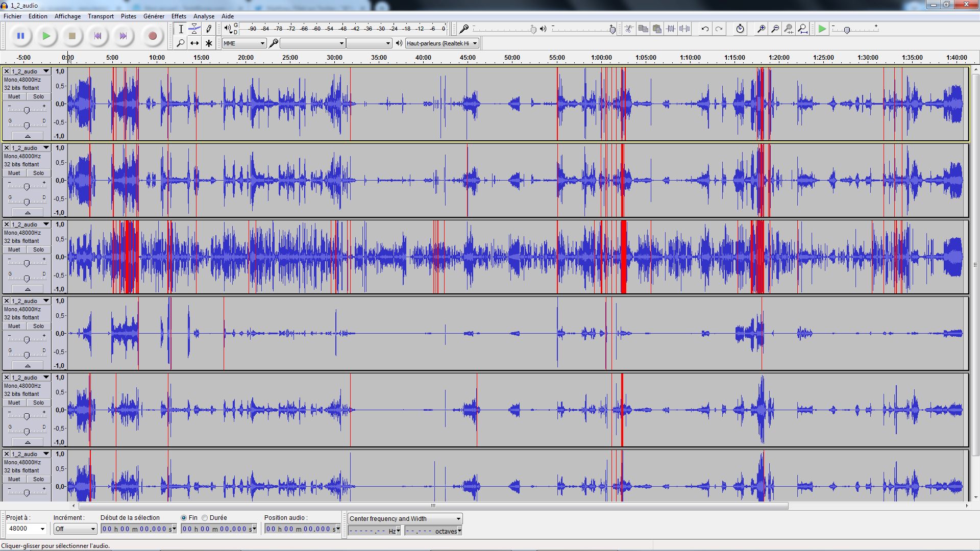Viewport: 980px width, 551px height.
Task: Open the Sync-Lock tracks clock icon
Action: tap(740, 29)
